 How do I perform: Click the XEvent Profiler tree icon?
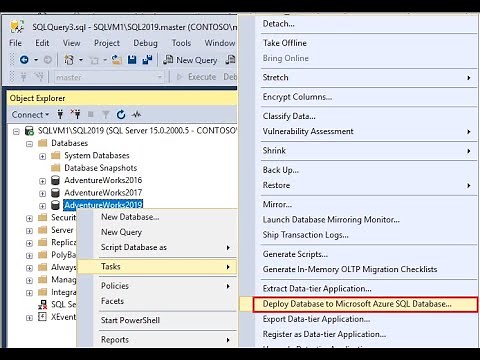[x=42, y=316]
